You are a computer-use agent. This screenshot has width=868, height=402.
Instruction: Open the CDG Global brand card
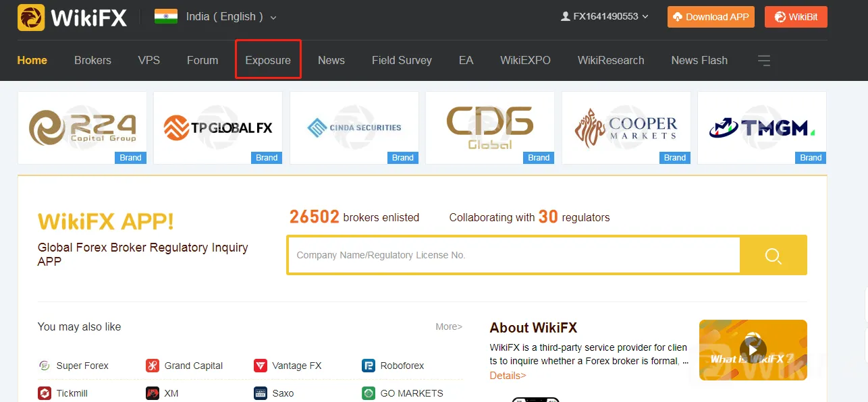pyautogui.click(x=490, y=127)
